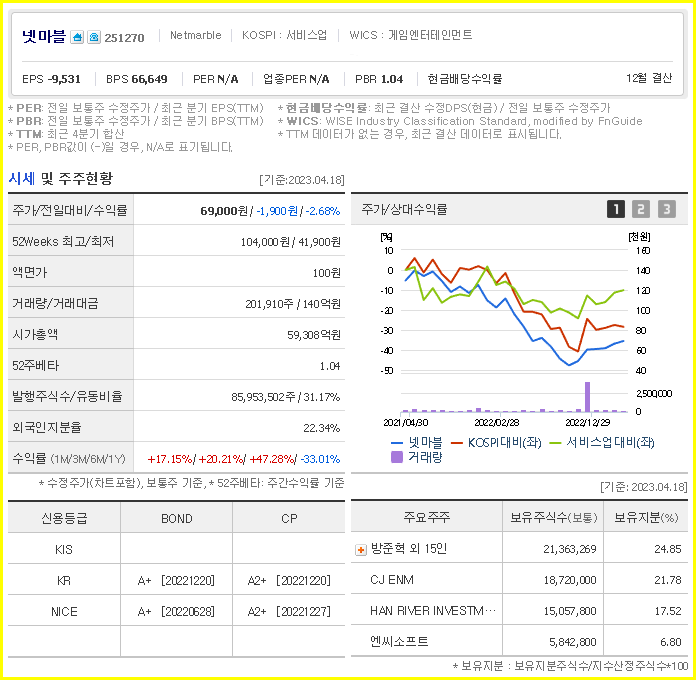Select stock code 251270
The width and height of the screenshot is (696, 680).
tap(124, 38)
